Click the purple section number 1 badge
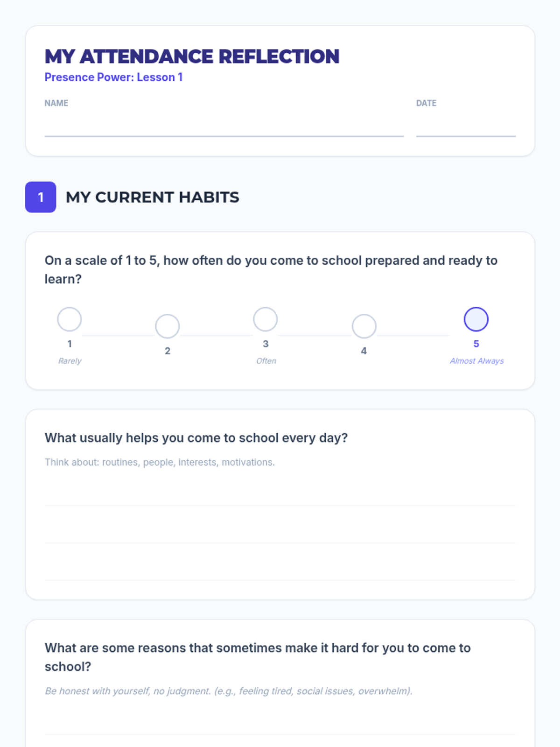Image resolution: width=560 pixels, height=747 pixels. [x=41, y=197]
